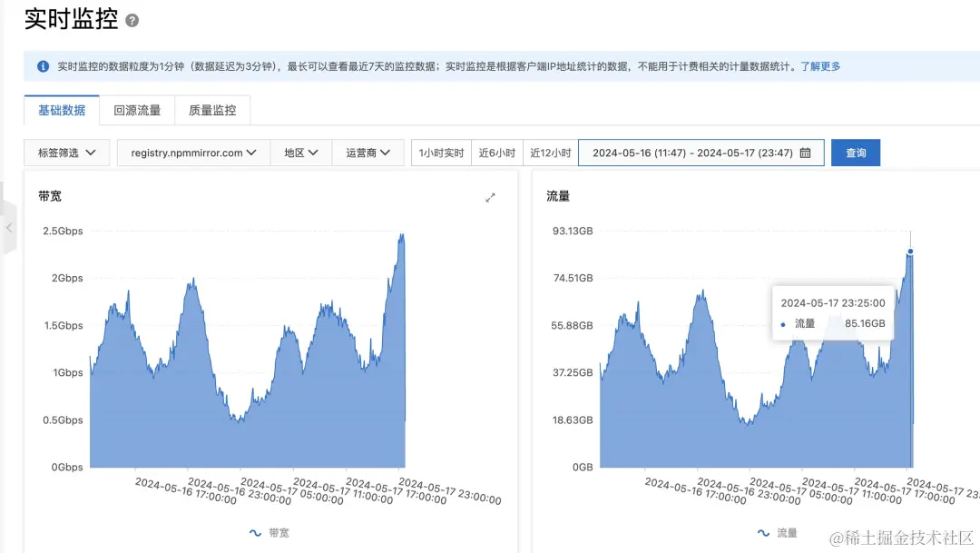Click the 带宽 legend wave icon below the bandwidth chart

[x=257, y=533]
